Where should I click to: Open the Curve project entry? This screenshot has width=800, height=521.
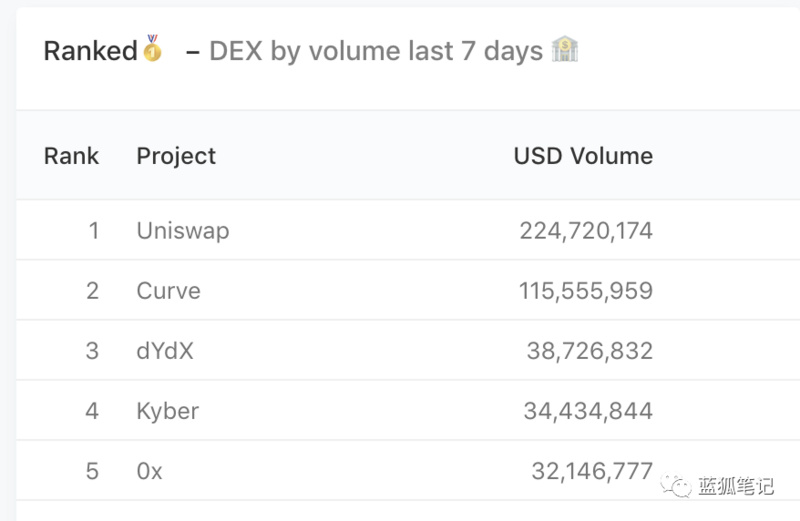click(168, 291)
